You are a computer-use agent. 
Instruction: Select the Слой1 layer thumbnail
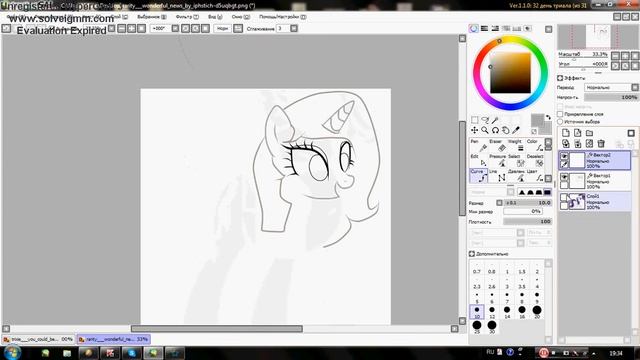[x=577, y=202]
